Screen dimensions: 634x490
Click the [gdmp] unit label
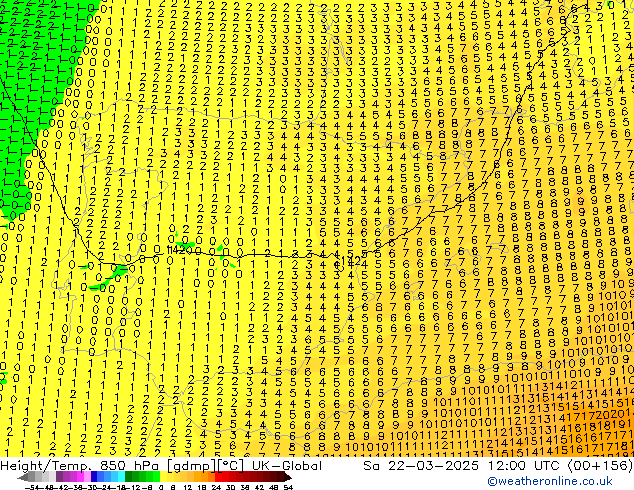(193, 466)
